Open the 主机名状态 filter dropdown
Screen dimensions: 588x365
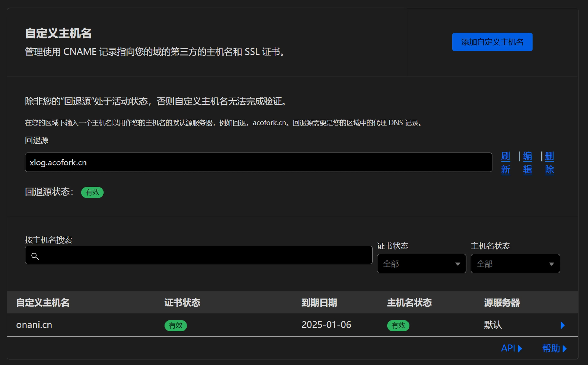[515, 264]
